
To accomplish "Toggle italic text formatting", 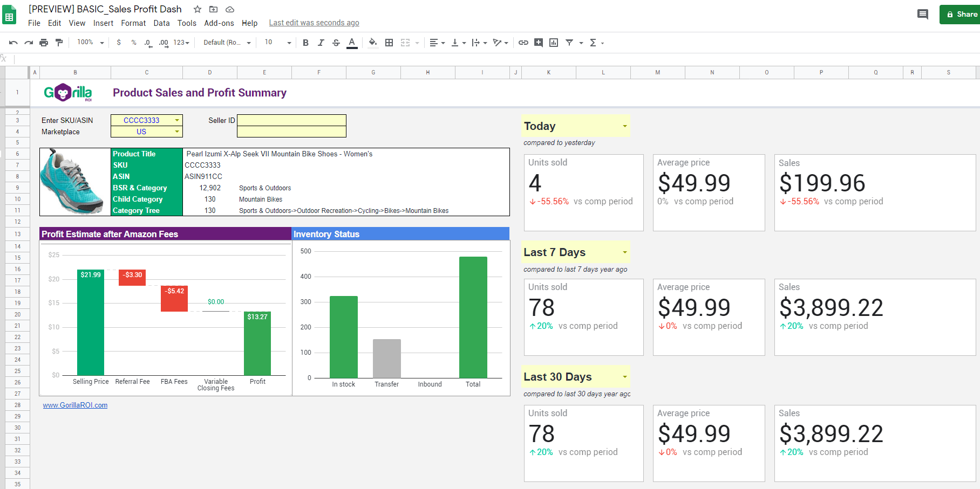I will point(321,43).
